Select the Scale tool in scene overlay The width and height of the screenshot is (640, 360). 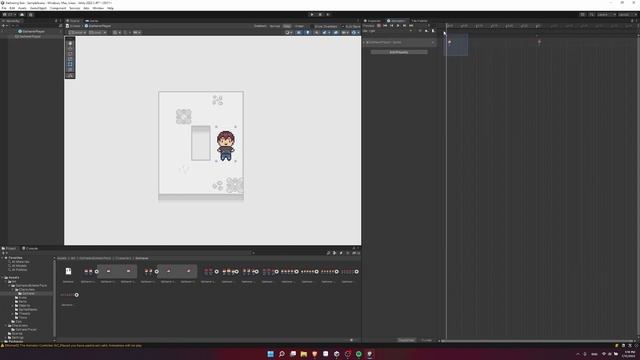click(x=70, y=59)
